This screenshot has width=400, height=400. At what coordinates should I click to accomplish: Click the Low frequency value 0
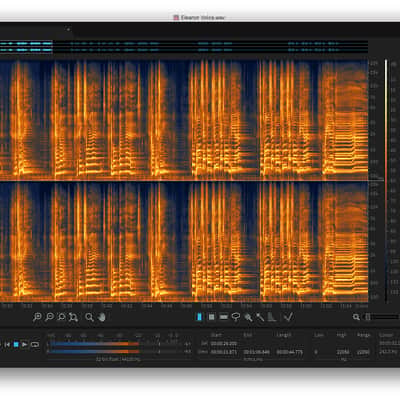(316, 352)
